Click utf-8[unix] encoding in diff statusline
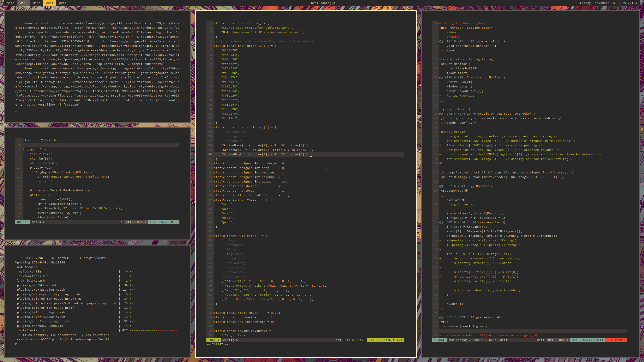Viewport: 644px width, 362px height. [558, 340]
